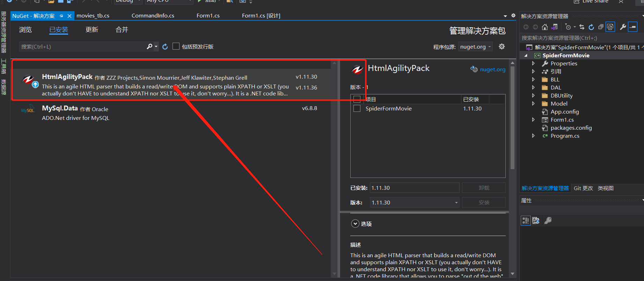Switch to the Updates tab
This screenshot has width=644, height=281.
[x=92, y=30]
